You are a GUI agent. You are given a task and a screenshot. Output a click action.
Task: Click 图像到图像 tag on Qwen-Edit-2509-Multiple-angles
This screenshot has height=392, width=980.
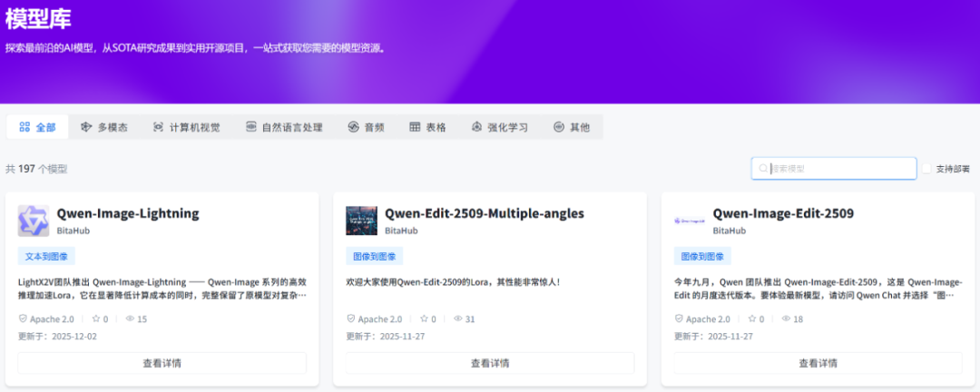coord(375,256)
